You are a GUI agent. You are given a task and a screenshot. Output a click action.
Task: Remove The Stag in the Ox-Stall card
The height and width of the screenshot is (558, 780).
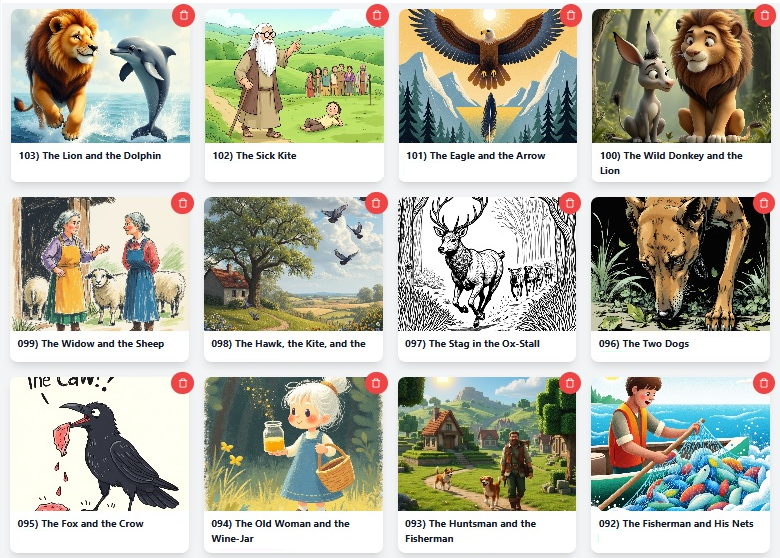click(x=570, y=203)
